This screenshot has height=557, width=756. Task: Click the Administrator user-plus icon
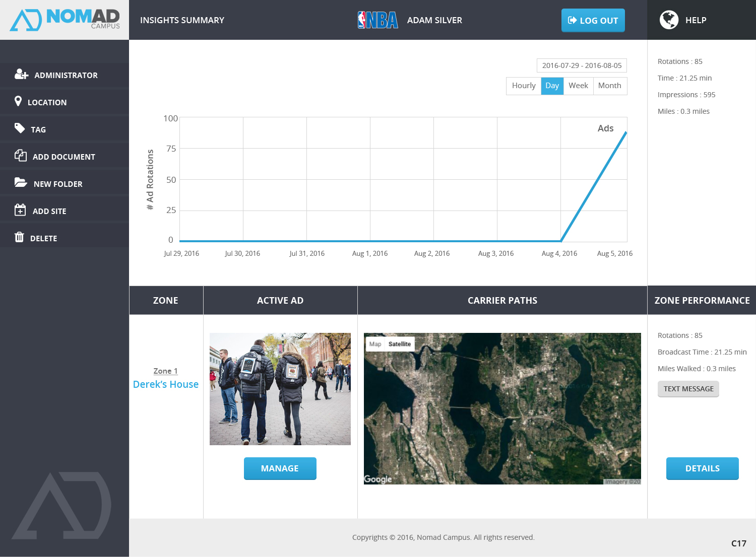point(21,75)
